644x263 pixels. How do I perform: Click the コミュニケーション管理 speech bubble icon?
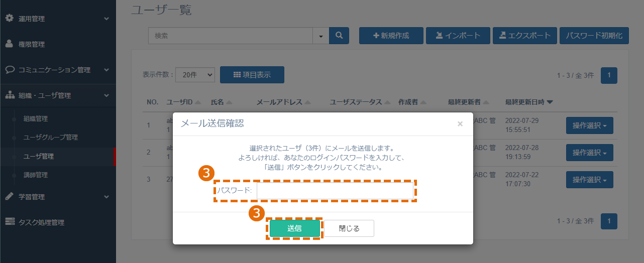(9, 69)
